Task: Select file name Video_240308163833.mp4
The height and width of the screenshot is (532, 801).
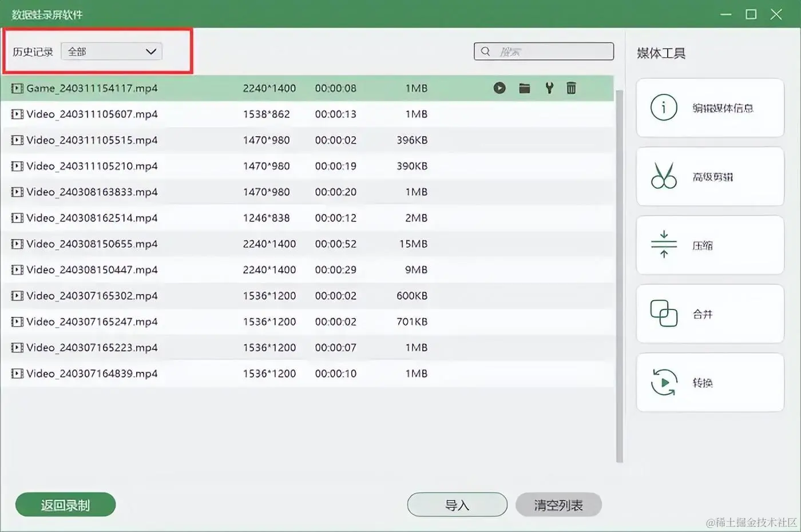Action: click(92, 192)
